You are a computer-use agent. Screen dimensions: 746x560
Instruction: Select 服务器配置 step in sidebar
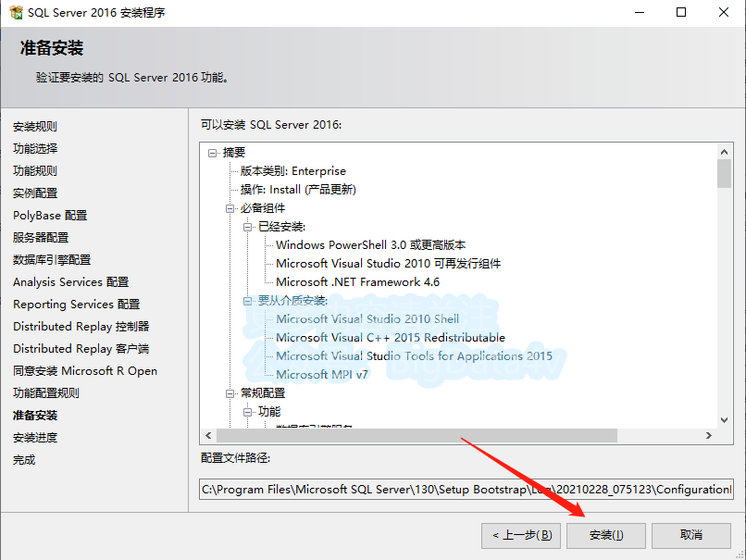coord(41,237)
